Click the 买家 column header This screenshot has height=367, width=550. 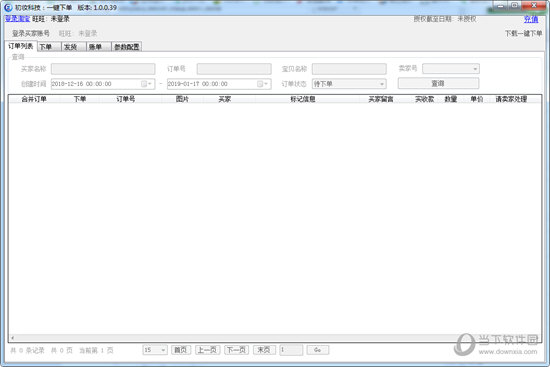pyautogui.click(x=224, y=99)
